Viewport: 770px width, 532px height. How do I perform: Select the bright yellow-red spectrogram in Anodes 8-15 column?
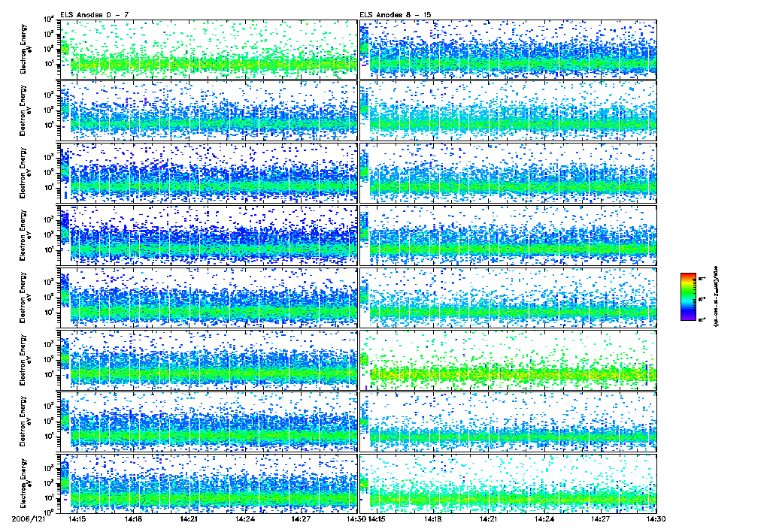click(508, 360)
